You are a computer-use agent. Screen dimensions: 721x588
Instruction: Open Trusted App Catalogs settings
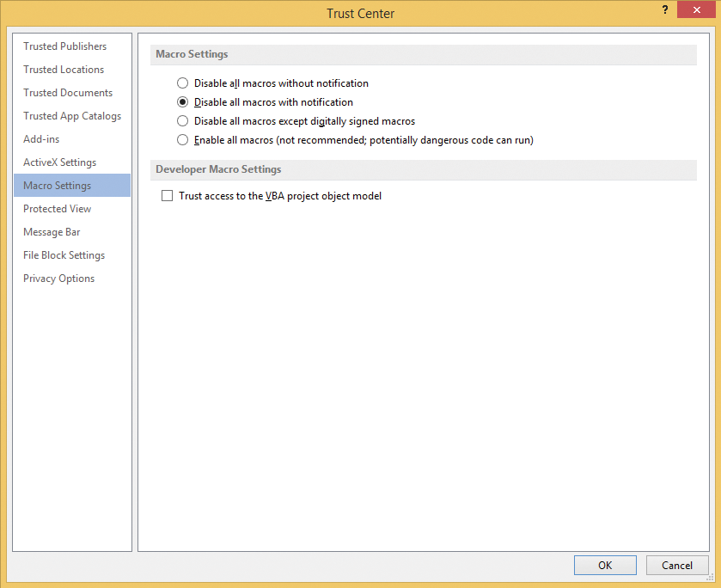71,115
